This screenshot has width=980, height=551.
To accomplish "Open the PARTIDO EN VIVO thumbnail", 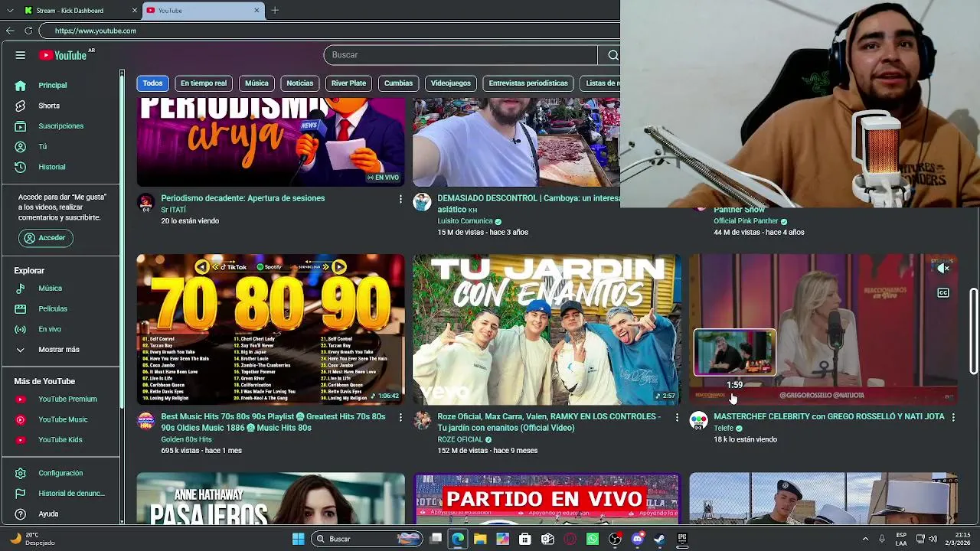I will pos(547,499).
